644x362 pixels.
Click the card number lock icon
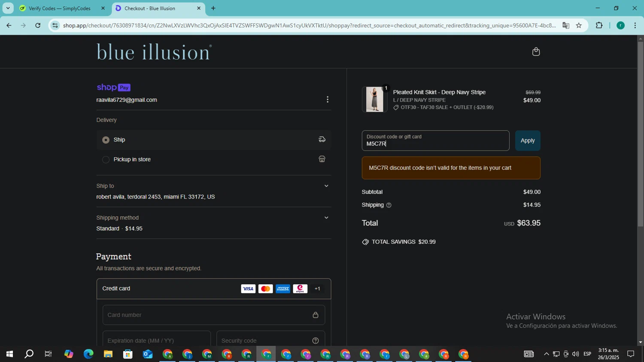tap(316, 315)
